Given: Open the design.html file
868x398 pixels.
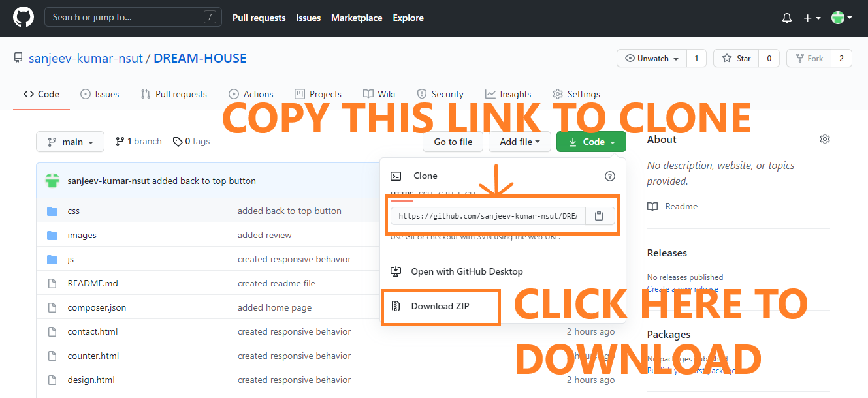Looking at the screenshot, I should tap(91, 380).
